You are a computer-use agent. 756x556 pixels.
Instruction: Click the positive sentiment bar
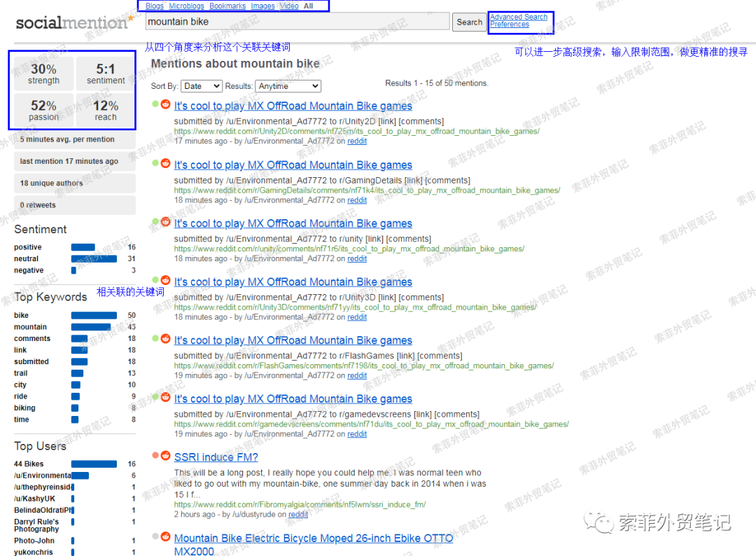[x=83, y=247]
